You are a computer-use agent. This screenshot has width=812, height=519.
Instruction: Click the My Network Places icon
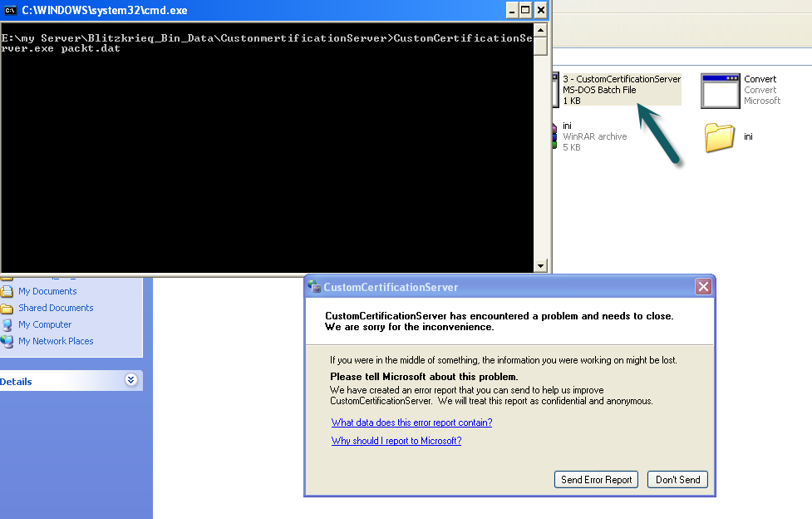(x=7, y=342)
